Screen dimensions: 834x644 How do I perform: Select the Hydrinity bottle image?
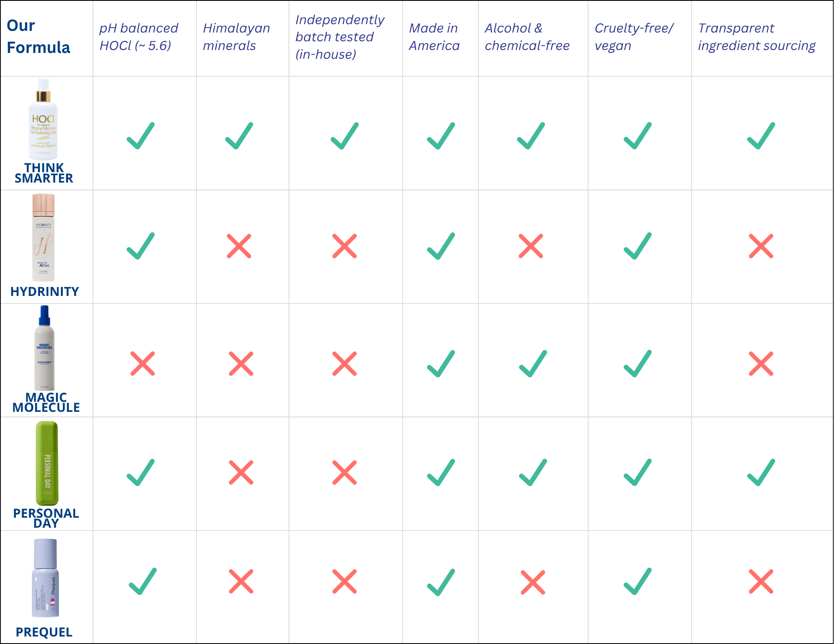point(43,238)
